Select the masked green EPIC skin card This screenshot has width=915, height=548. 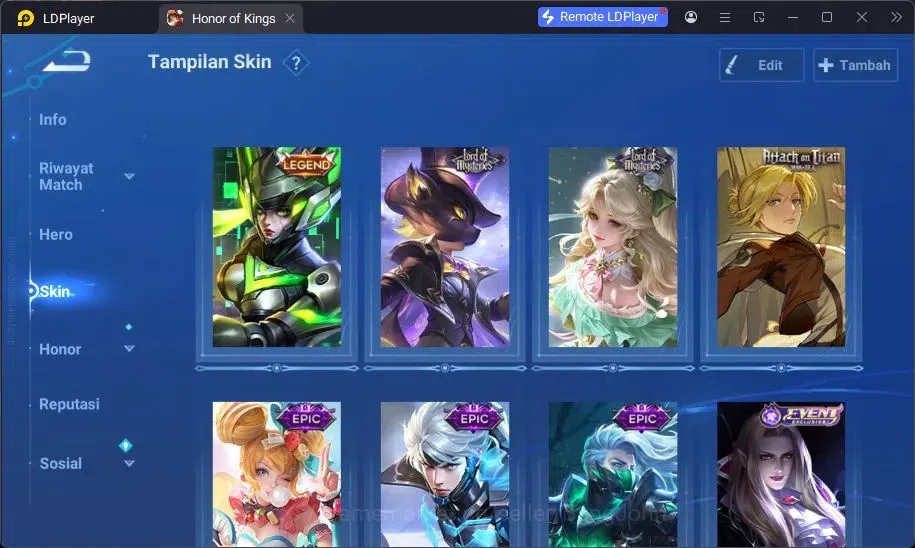pos(613,474)
